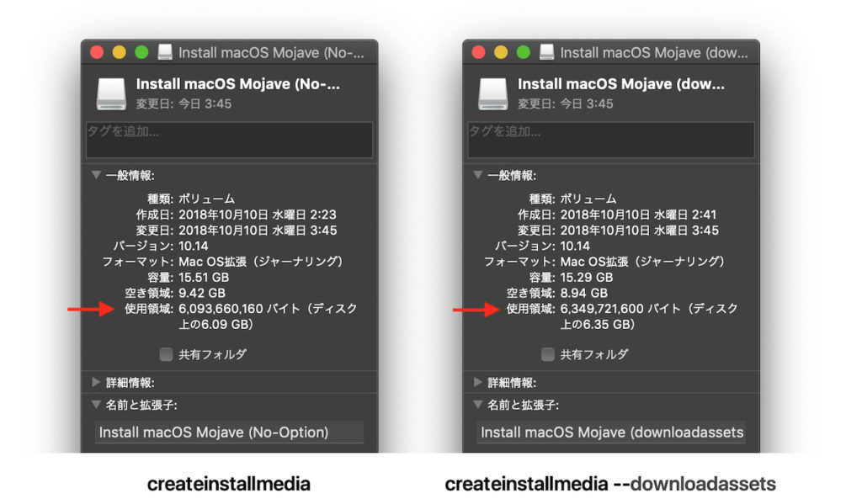Click the proxy disk icon in the left title bar

tap(164, 51)
